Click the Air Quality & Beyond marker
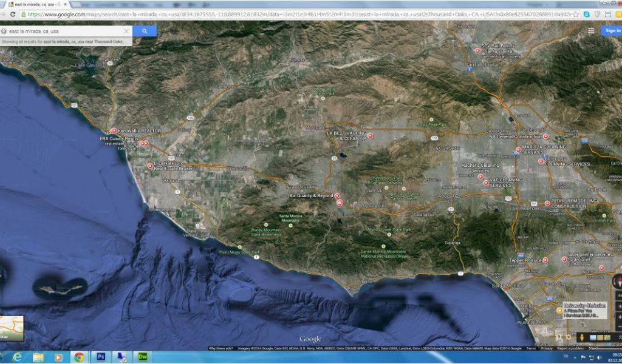Screen dimensions: 622x364 click(x=337, y=196)
